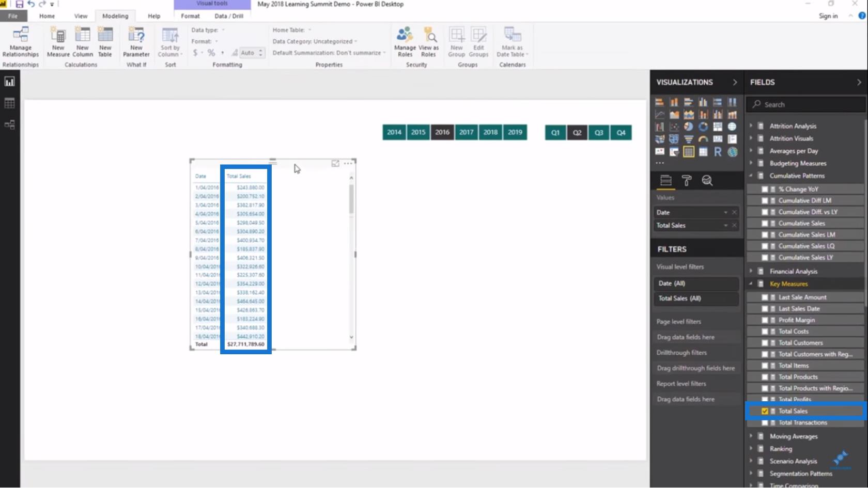Viewport: 868px width, 488px height.
Task: Select the ArcGIS globe map icon
Action: tap(732, 152)
